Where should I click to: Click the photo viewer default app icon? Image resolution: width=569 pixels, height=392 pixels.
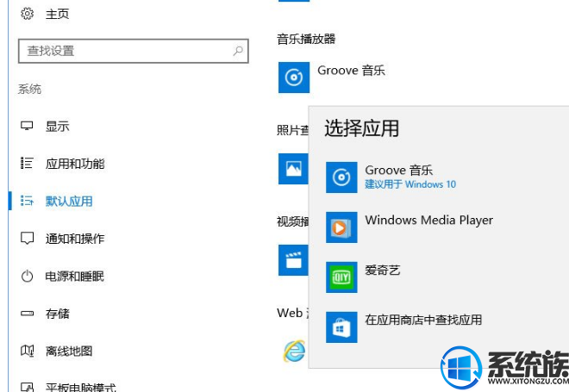[293, 169]
